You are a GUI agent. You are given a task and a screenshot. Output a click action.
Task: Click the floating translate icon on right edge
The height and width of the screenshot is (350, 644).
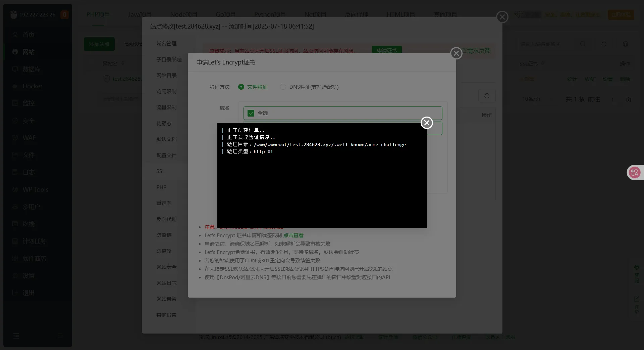[635, 173]
